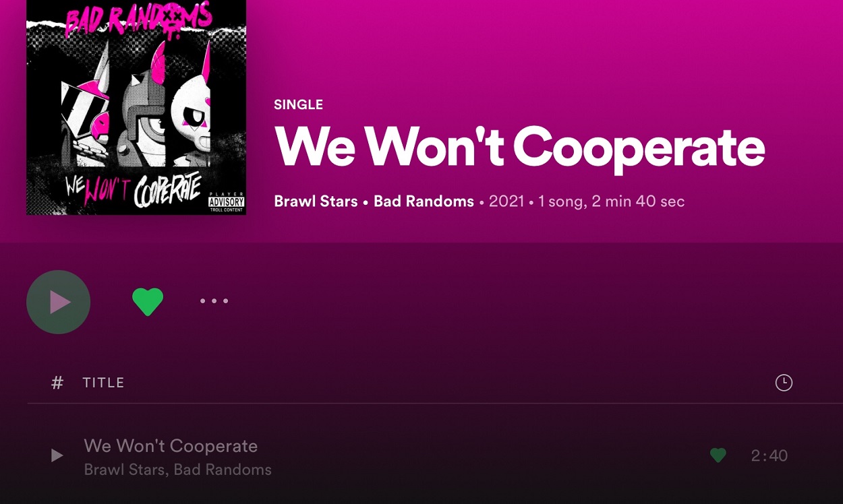The width and height of the screenshot is (843, 504).
Task: Play the single with the large play button
Action: [59, 302]
